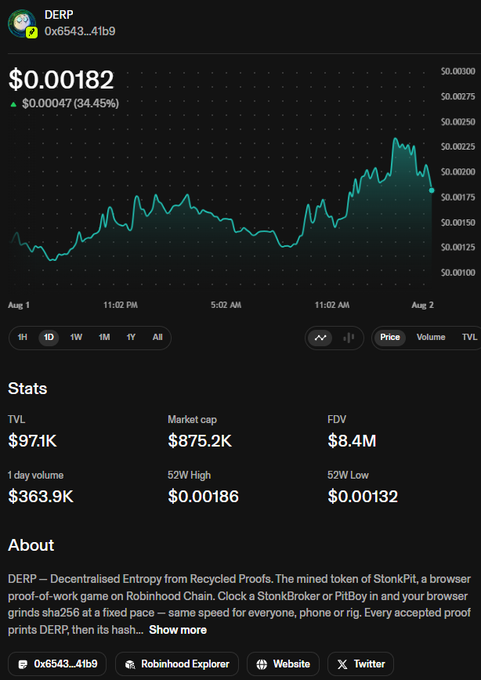Click the green up-arrow change indicator

pyautogui.click(x=13, y=104)
